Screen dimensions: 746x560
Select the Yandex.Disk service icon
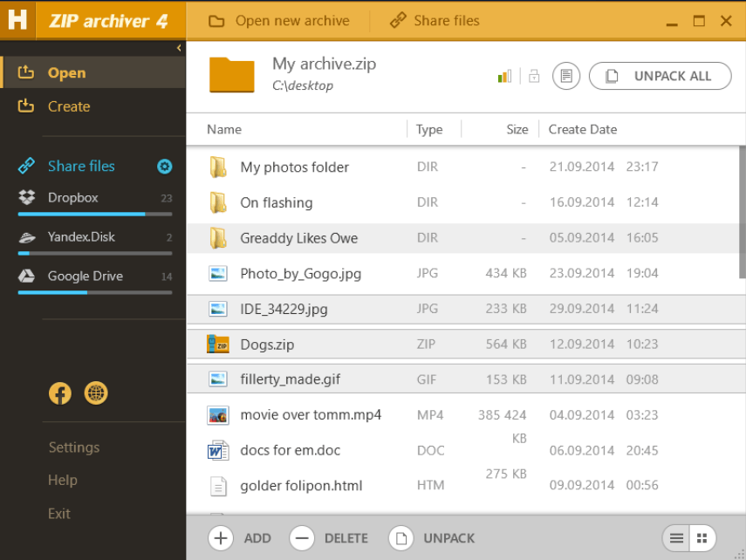pos(27,236)
